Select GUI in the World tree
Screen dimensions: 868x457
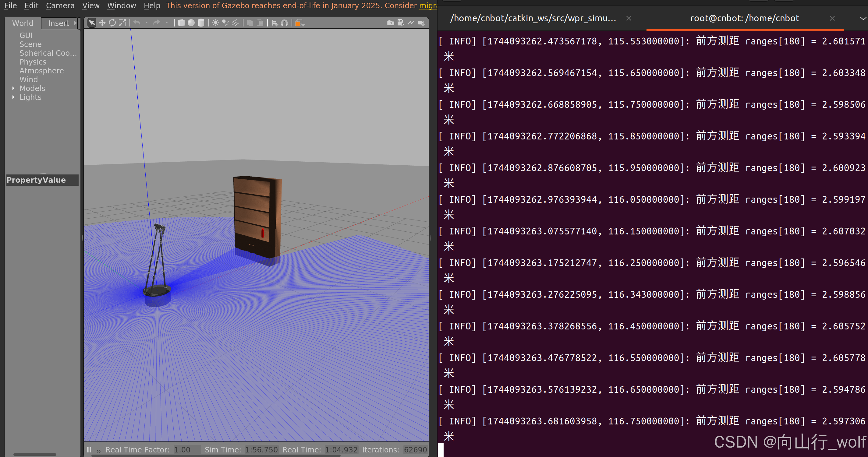(x=26, y=35)
